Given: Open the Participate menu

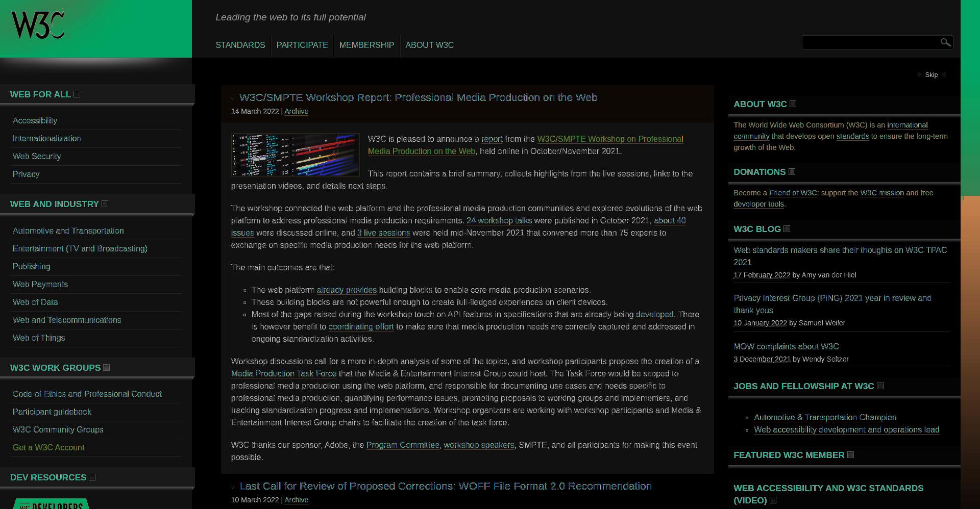Looking at the screenshot, I should coord(302,45).
